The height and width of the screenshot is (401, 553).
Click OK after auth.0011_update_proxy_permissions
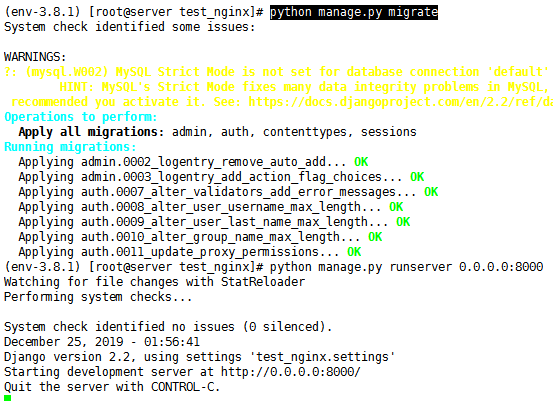pos(354,252)
